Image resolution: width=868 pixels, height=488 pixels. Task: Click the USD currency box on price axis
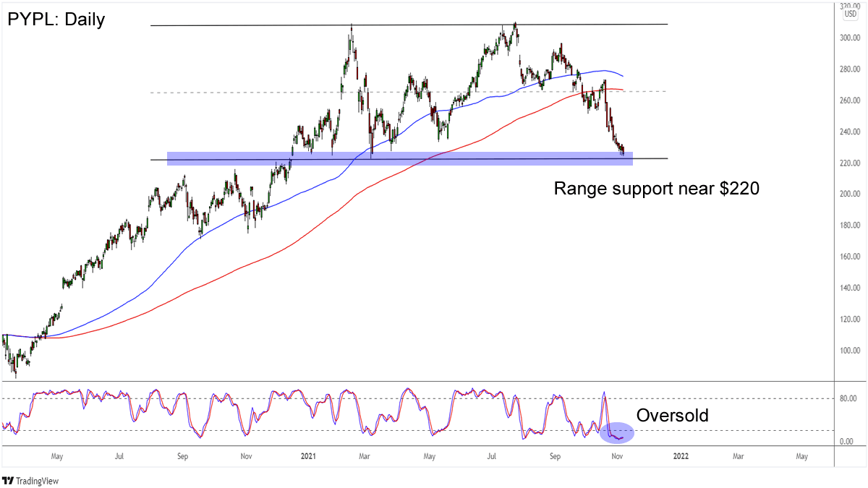click(850, 14)
